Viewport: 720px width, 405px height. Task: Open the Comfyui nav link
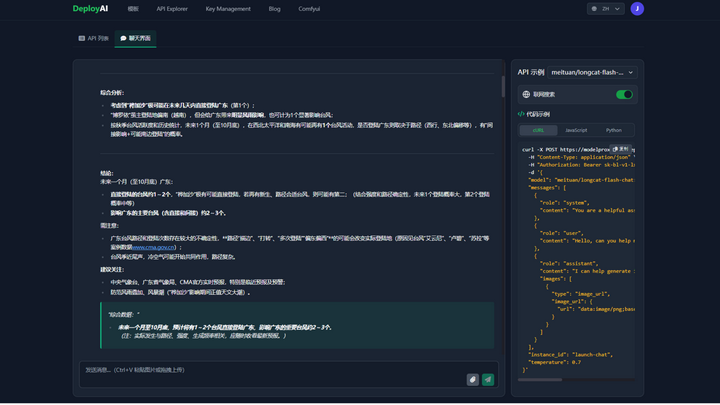pyautogui.click(x=309, y=9)
